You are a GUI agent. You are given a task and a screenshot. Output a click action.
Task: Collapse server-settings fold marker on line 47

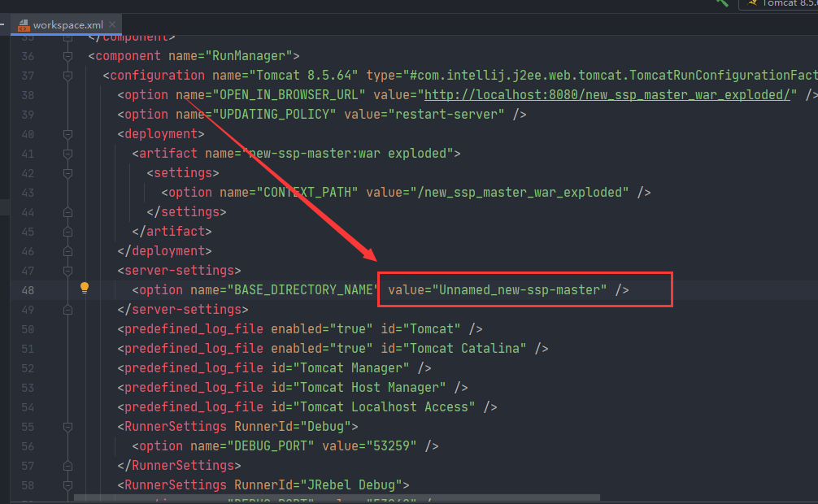coord(67,271)
